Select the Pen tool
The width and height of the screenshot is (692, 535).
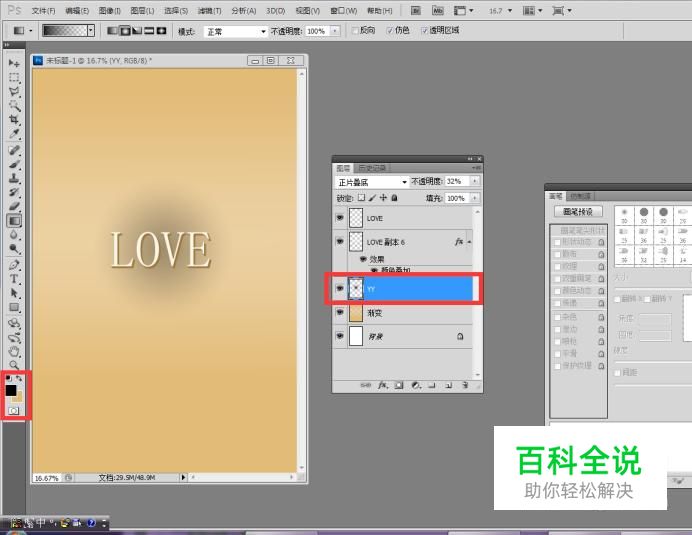[14, 265]
